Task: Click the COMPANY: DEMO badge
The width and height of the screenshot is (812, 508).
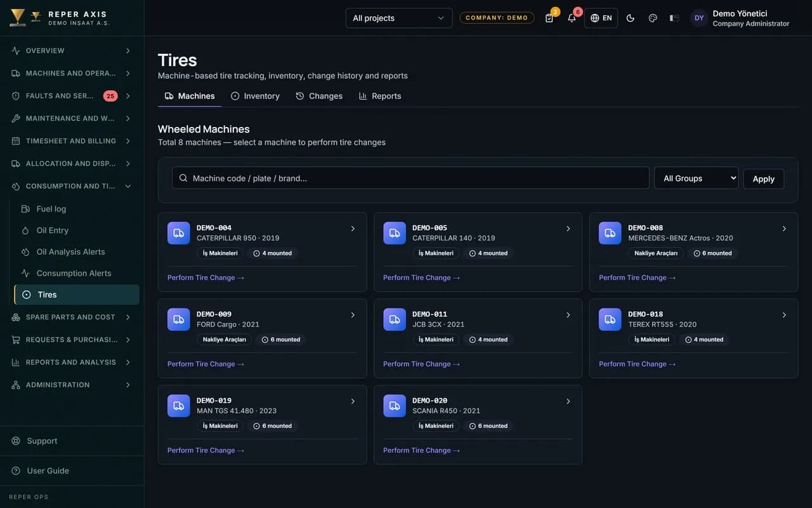Action: click(497, 18)
